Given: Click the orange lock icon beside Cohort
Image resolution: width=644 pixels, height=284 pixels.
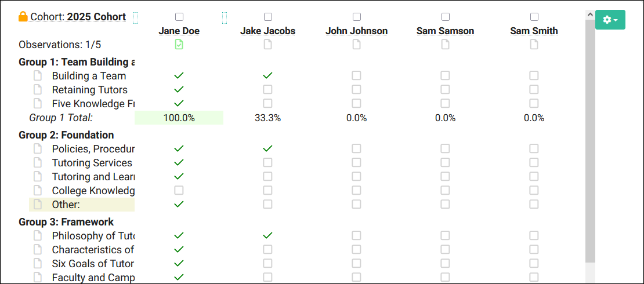Looking at the screenshot, I should (x=23, y=17).
